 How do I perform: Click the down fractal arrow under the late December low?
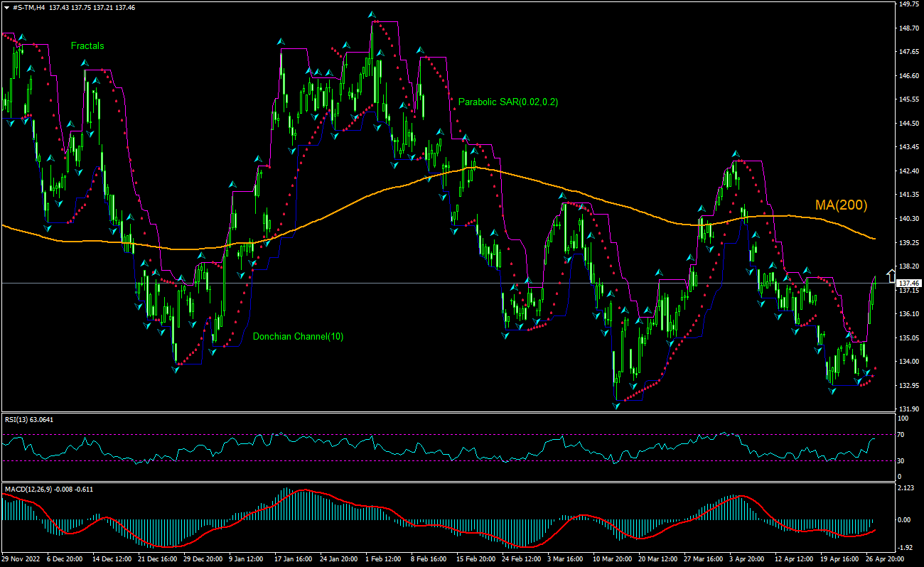pos(176,369)
